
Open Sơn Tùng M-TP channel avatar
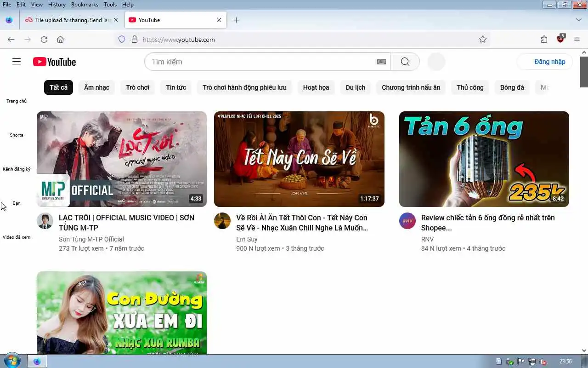point(45,221)
